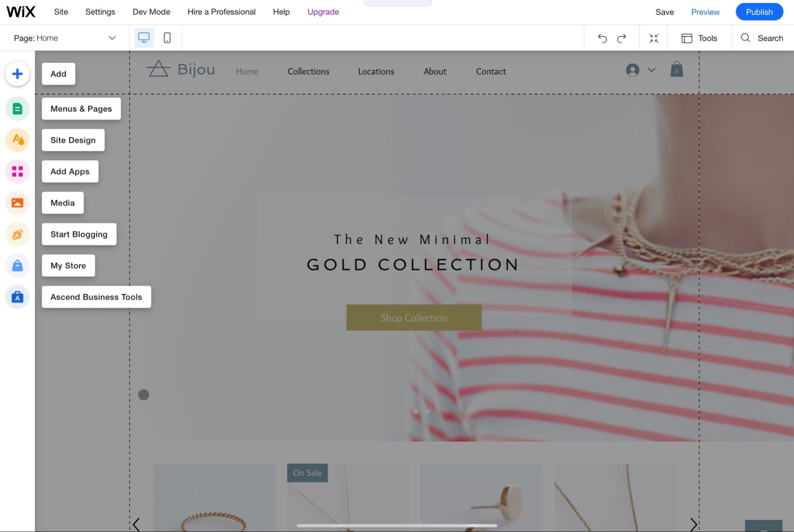
Task: Toggle the preview mode
Action: click(x=705, y=11)
